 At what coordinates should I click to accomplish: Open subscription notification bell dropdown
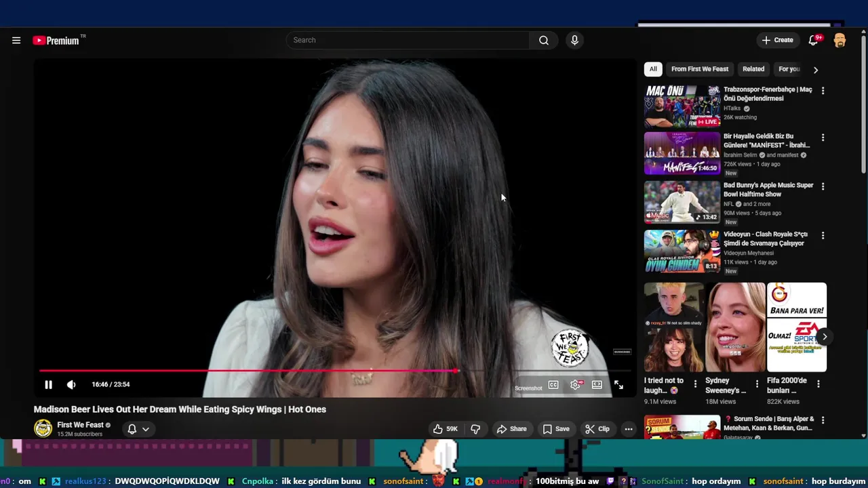click(138, 429)
